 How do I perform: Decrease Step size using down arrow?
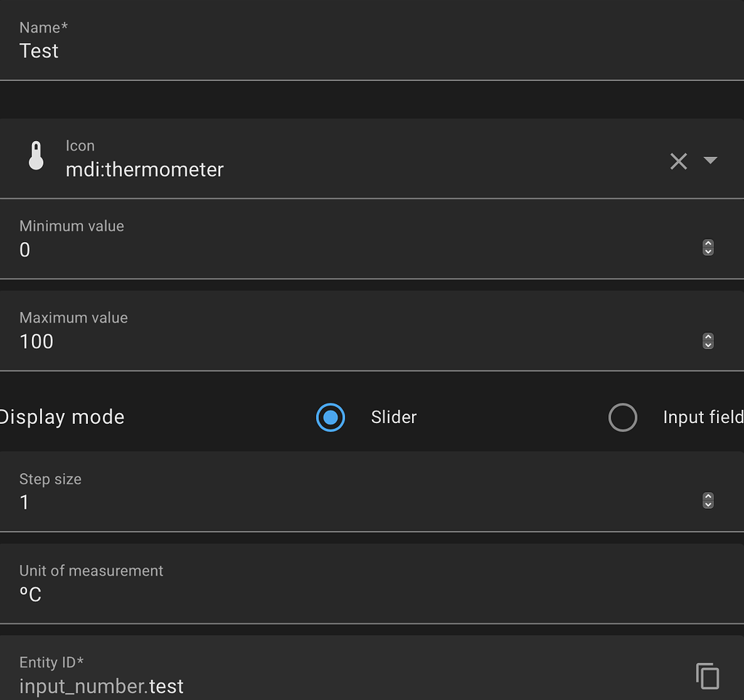click(x=708, y=504)
